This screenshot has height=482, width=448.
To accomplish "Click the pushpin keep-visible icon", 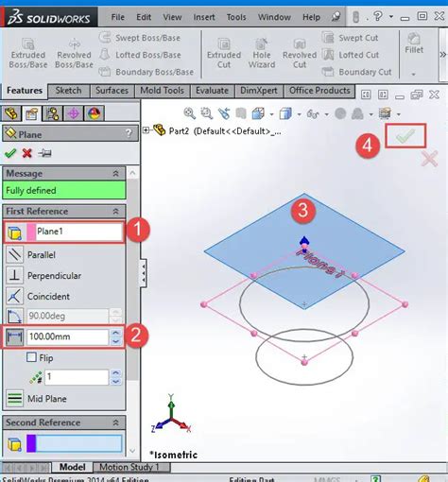I will pyautogui.click(x=44, y=153).
